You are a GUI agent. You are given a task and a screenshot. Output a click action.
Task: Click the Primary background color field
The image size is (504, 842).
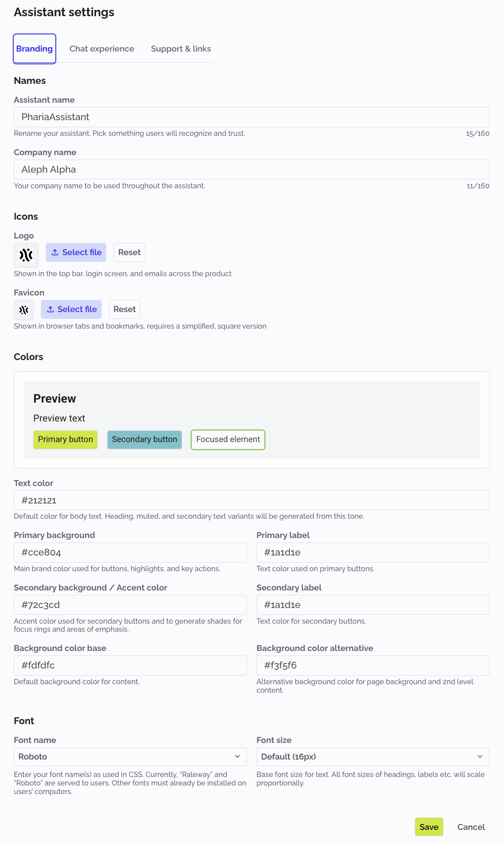click(130, 552)
